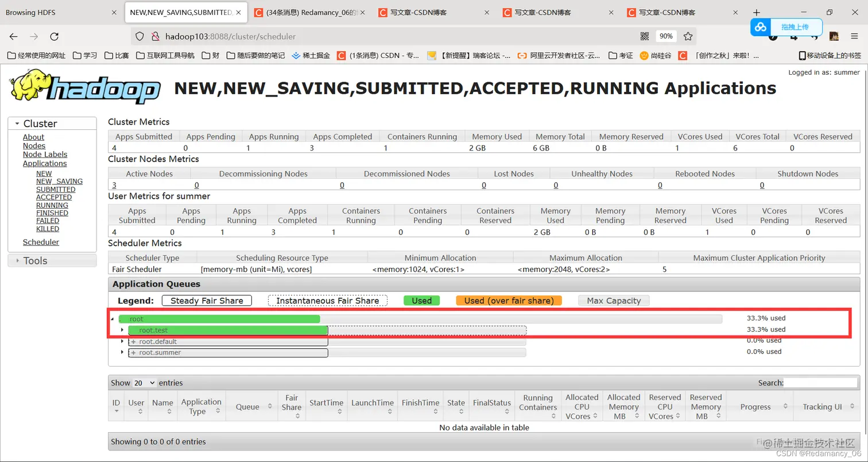Open the About link in Cluster menu

coord(33,137)
